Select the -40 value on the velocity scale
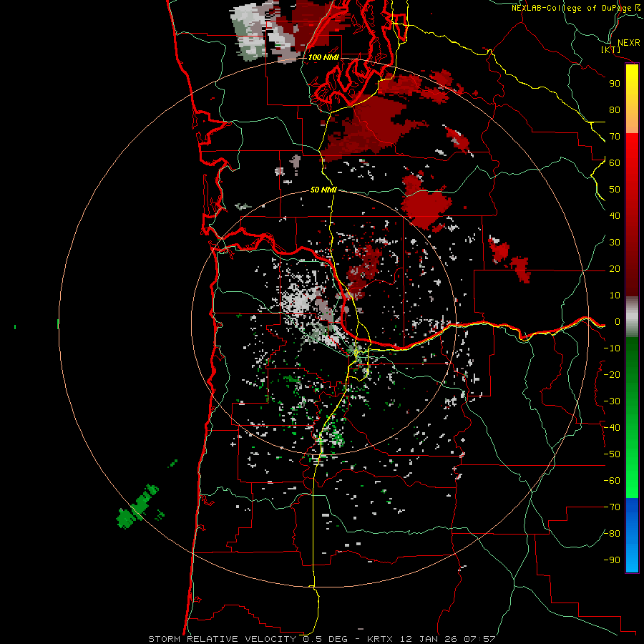This screenshot has height=644, width=644. click(612, 428)
